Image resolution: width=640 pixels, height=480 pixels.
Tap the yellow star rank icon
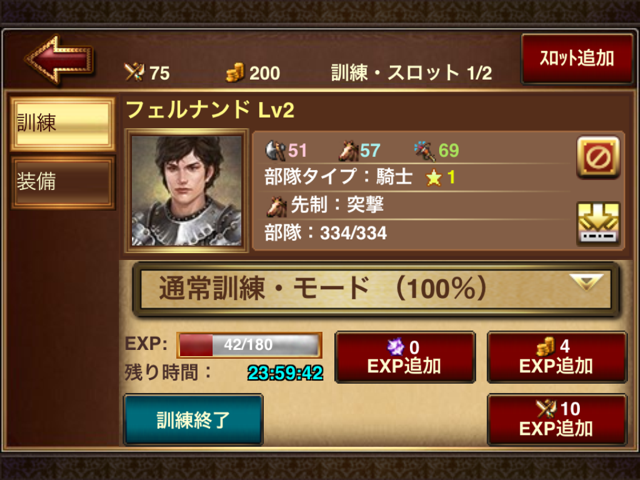[x=433, y=178]
